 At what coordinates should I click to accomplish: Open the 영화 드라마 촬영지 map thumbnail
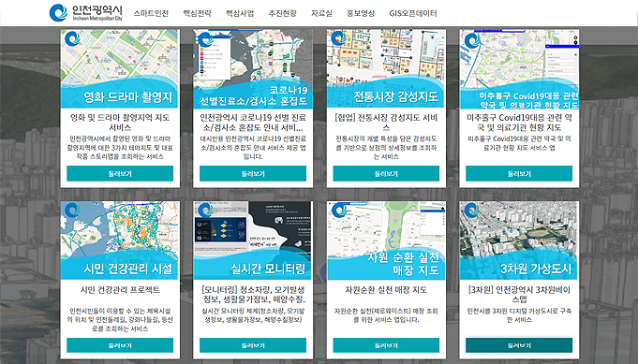point(119,68)
